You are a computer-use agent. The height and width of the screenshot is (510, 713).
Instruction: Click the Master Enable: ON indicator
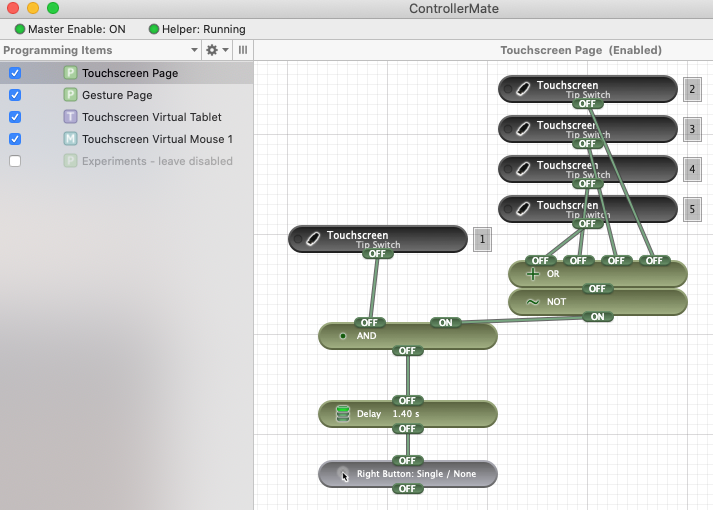click(70, 29)
